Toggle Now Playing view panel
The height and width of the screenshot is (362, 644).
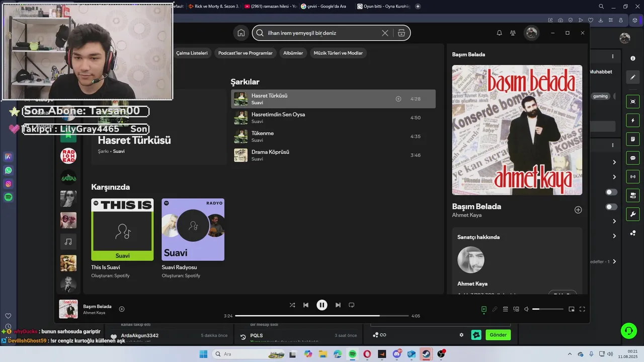click(x=484, y=309)
